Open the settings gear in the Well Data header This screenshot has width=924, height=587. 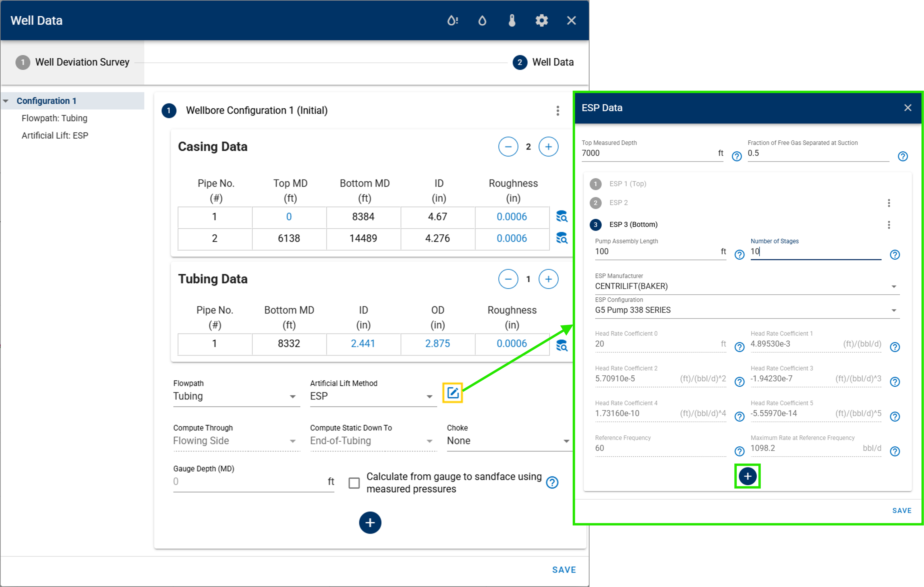[542, 20]
